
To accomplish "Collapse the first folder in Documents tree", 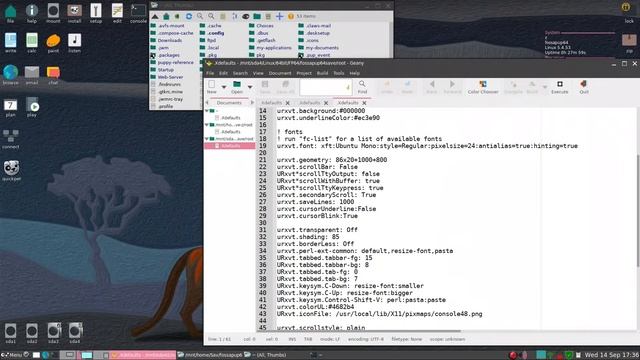I will 207,111.
